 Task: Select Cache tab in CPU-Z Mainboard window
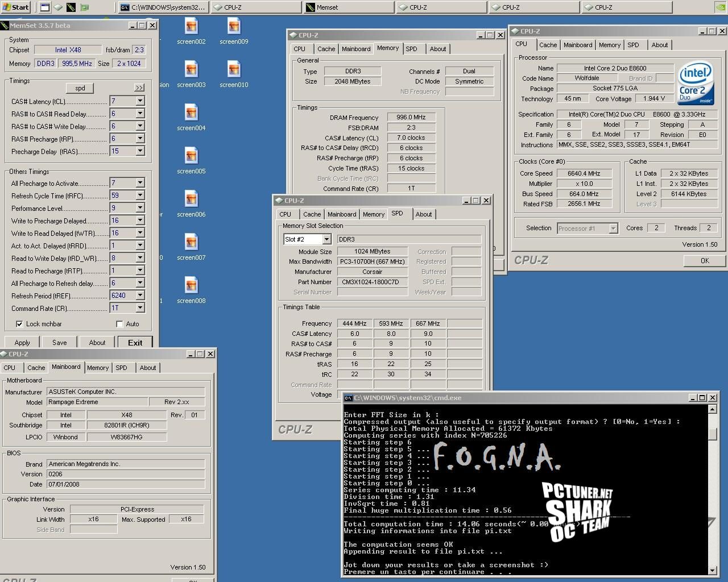(36, 368)
